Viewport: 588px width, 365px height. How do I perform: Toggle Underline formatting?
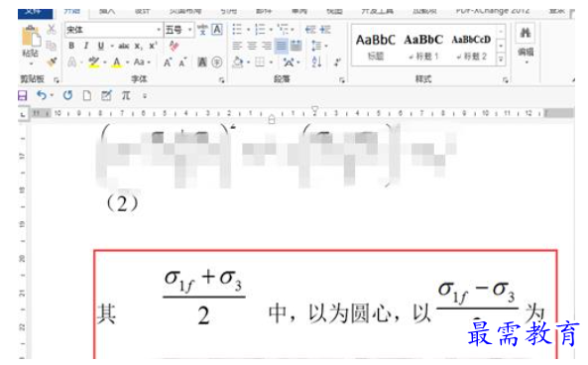(101, 47)
